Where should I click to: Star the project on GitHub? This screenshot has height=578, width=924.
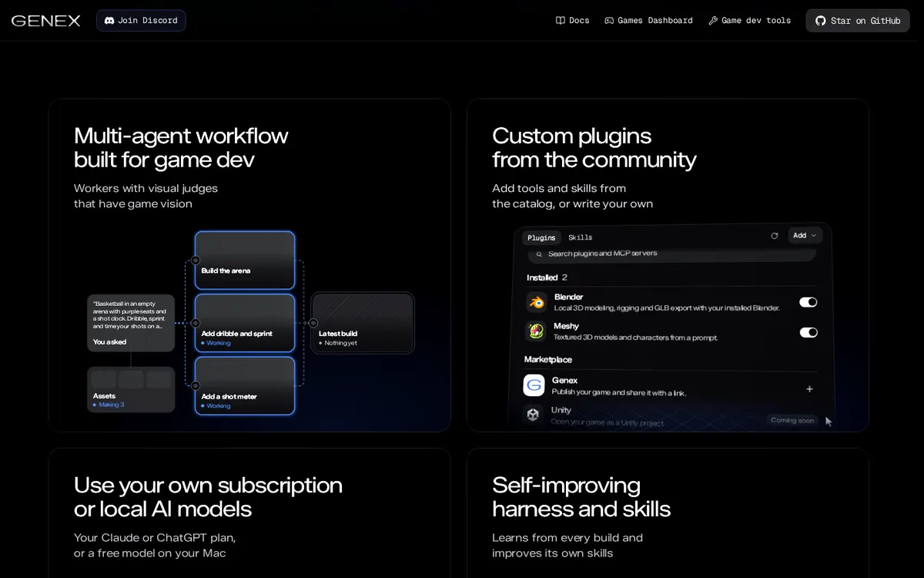858,21
